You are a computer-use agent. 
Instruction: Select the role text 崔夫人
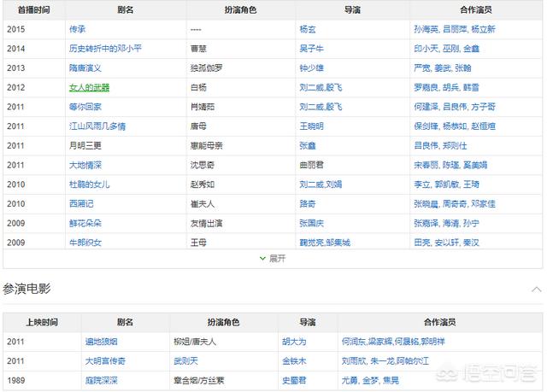[x=203, y=204]
